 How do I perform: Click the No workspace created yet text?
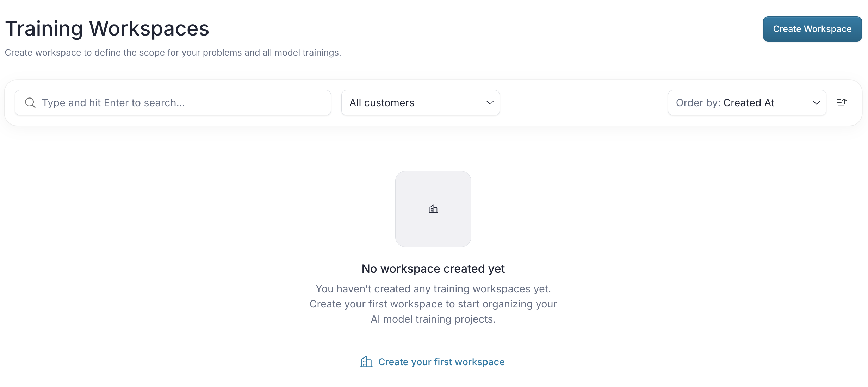(x=433, y=269)
